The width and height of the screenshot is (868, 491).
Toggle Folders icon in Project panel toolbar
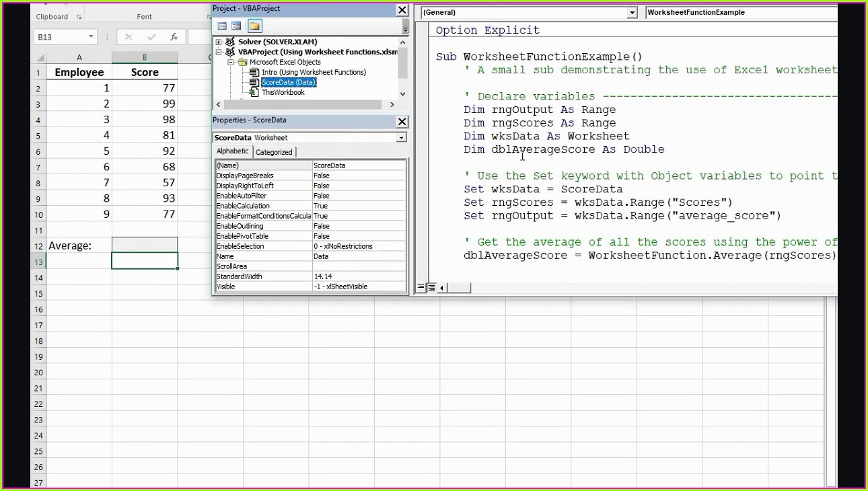point(254,26)
